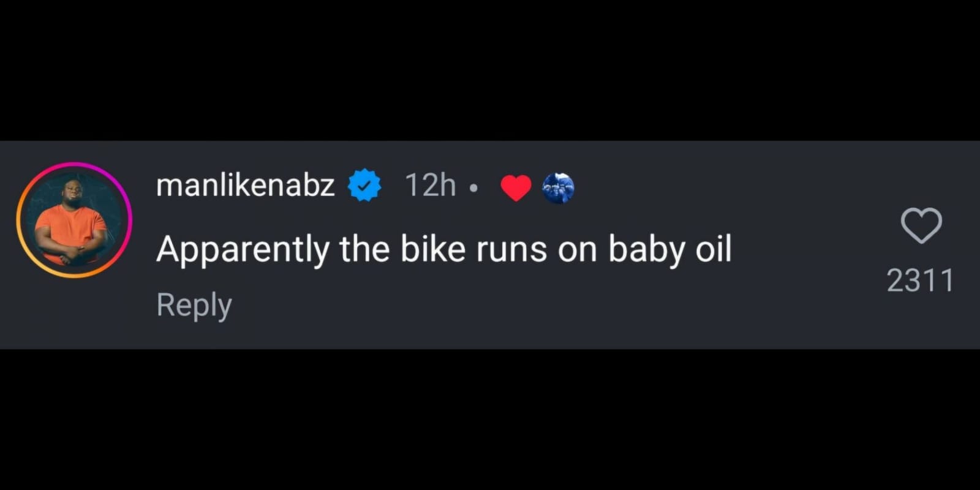Like the comment with the heart outline
The width and height of the screenshot is (980, 490).
(921, 225)
